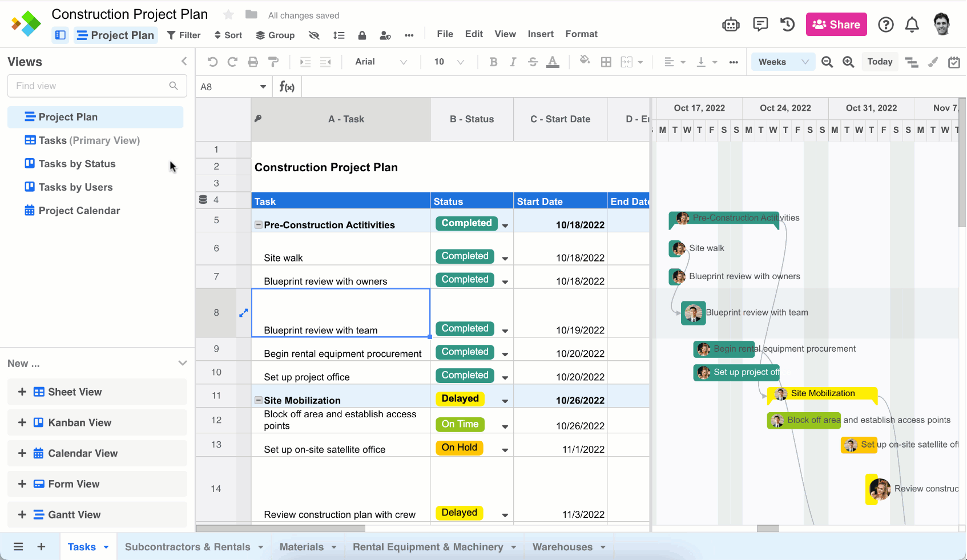Viewport: 967px width, 560px height.
Task: Open the comments panel
Action: point(760,24)
